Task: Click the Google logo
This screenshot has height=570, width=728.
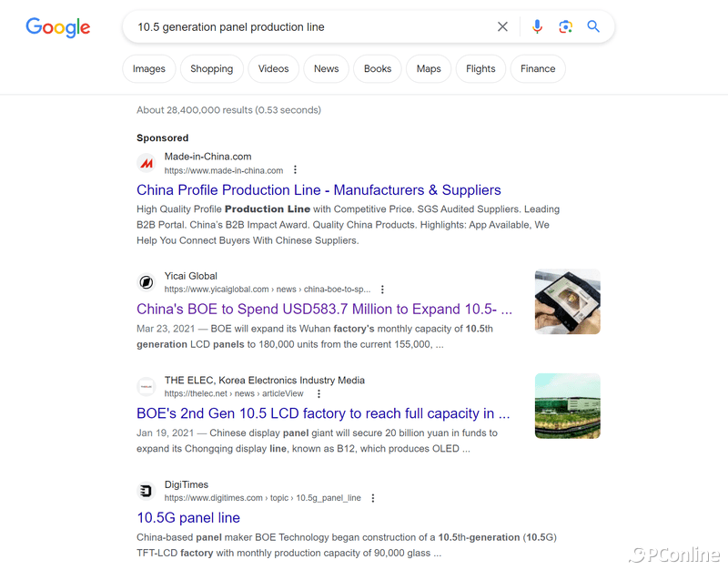Action: click(x=58, y=27)
